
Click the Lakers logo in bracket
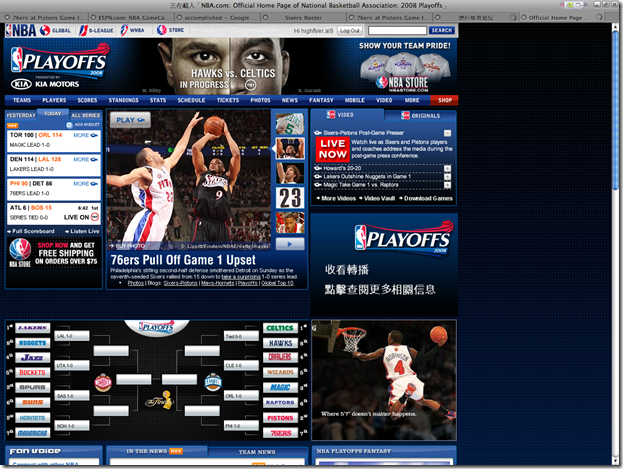coord(33,328)
